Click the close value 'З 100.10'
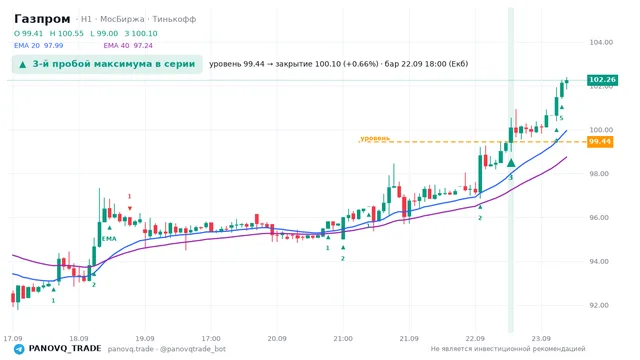The height and width of the screenshot is (360, 640). coord(141,33)
